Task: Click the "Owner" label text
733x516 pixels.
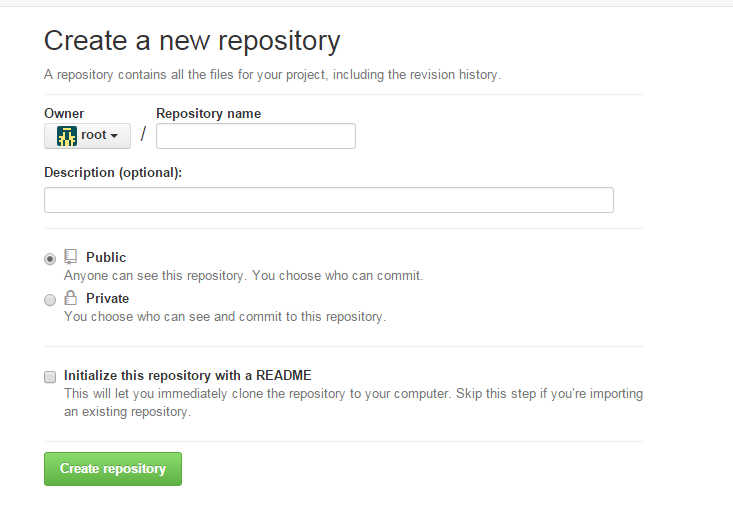Action: (x=64, y=114)
